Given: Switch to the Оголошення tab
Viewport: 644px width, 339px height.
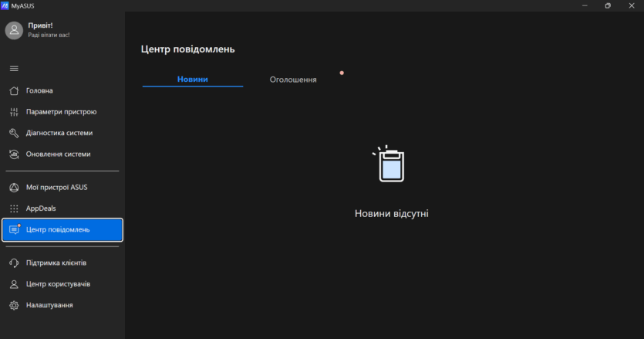Looking at the screenshot, I should point(293,80).
